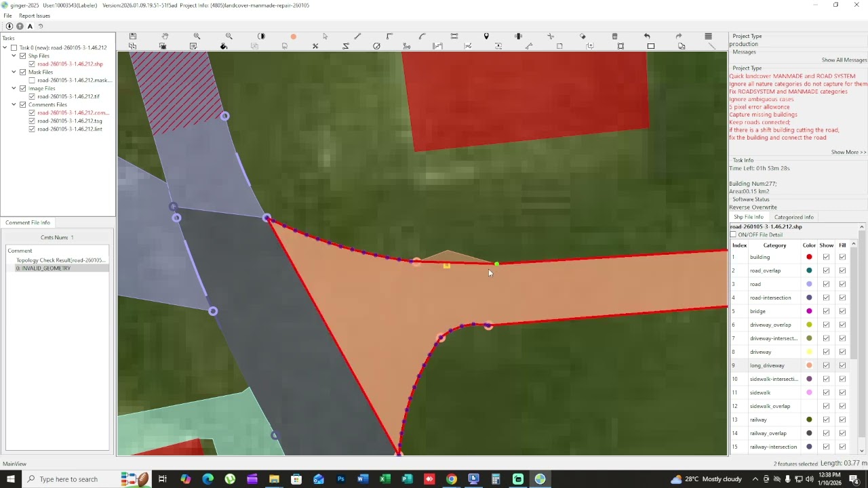
Task: Enable the road-260105-3-1.46.212.mask file checkbox
Action: [x=32, y=80]
